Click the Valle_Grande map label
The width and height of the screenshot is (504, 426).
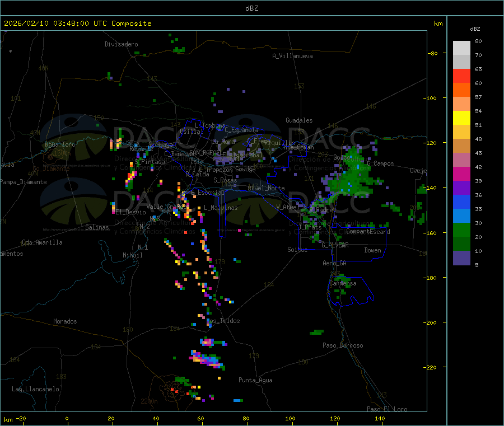coord(165,207)
